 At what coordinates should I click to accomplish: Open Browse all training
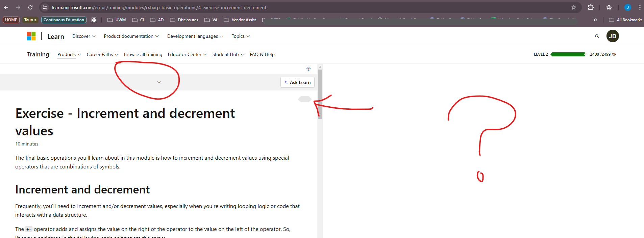pyautogui.click(x=143, y=54)
